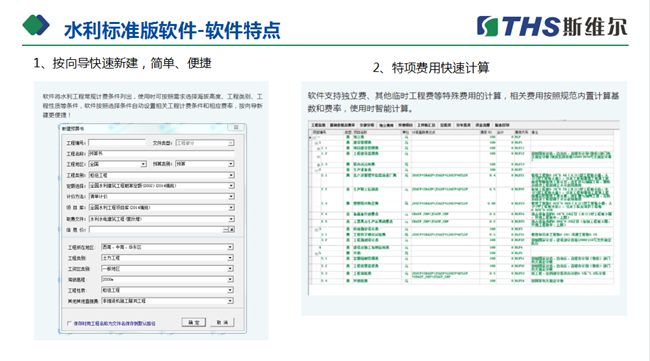Open the 文件类型 dropdown
650x361 pixels.
pos(230,143)
